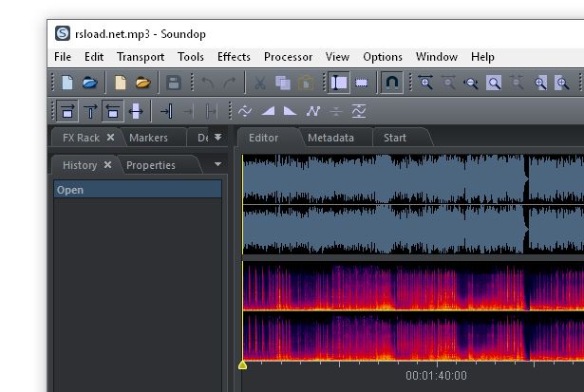Switch to the History tab

click(x=80, y=165)
